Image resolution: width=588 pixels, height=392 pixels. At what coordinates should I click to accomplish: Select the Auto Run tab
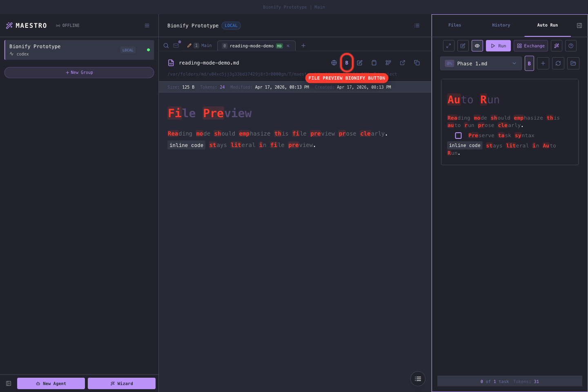547,25
